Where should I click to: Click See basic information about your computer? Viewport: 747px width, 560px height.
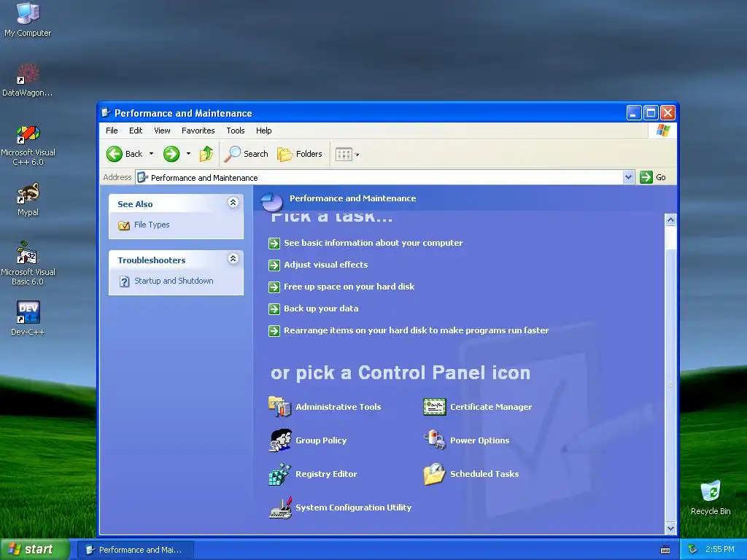[x=373, y=243]
